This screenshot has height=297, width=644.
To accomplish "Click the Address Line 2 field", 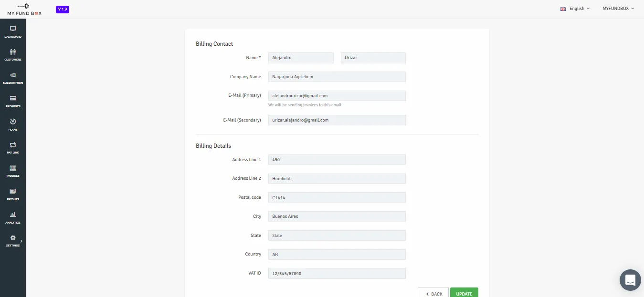I will click(337, 179).
